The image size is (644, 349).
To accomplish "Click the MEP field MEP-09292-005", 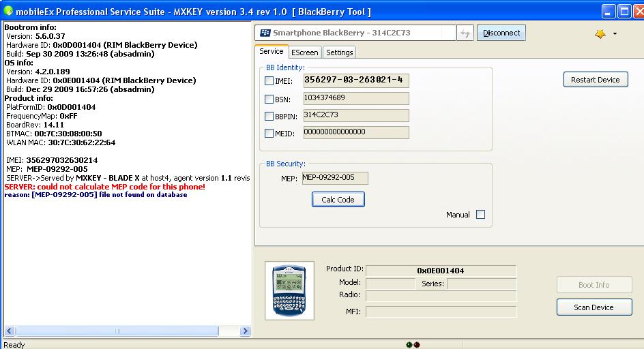I will pos(335,178).
